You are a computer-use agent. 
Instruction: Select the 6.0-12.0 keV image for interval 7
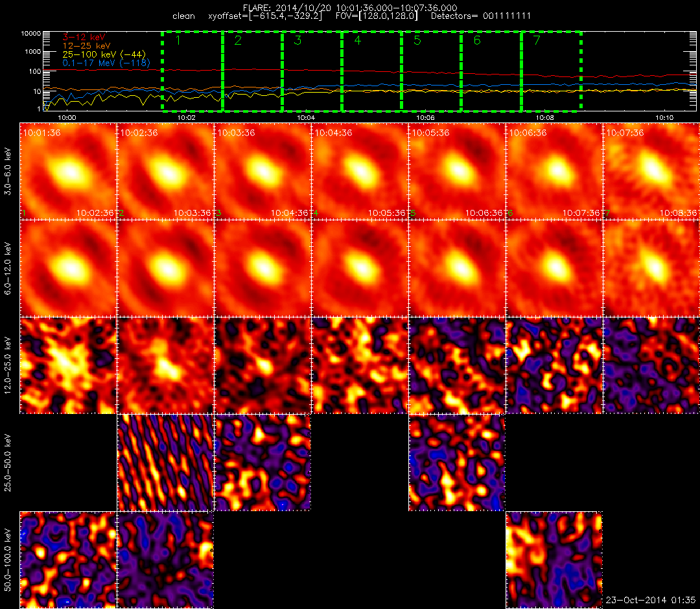[x=652, y=268]
